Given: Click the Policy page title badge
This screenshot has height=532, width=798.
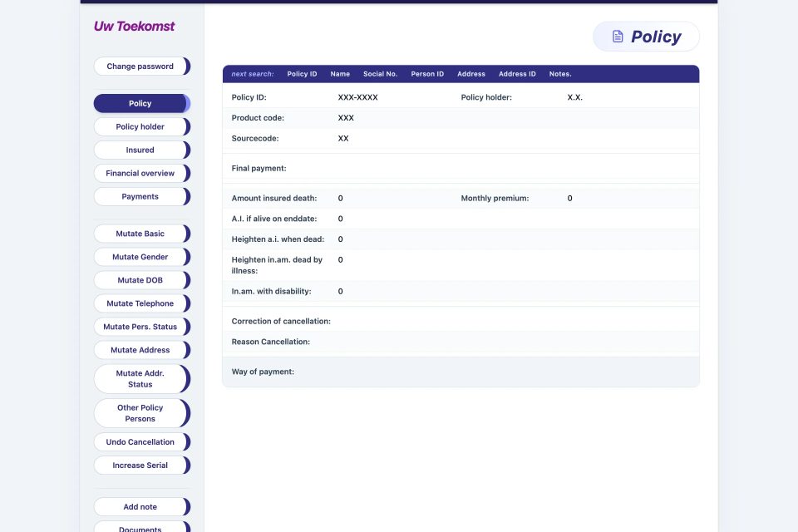Looking at the screenshot, I should 647,36.
